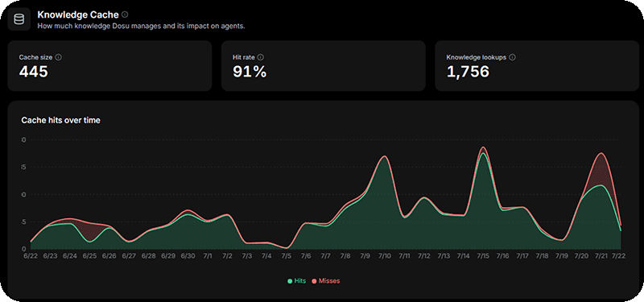Select the 7/3 date axis label
This screenshot has height=302, width=644.
[x=247, y=256]
